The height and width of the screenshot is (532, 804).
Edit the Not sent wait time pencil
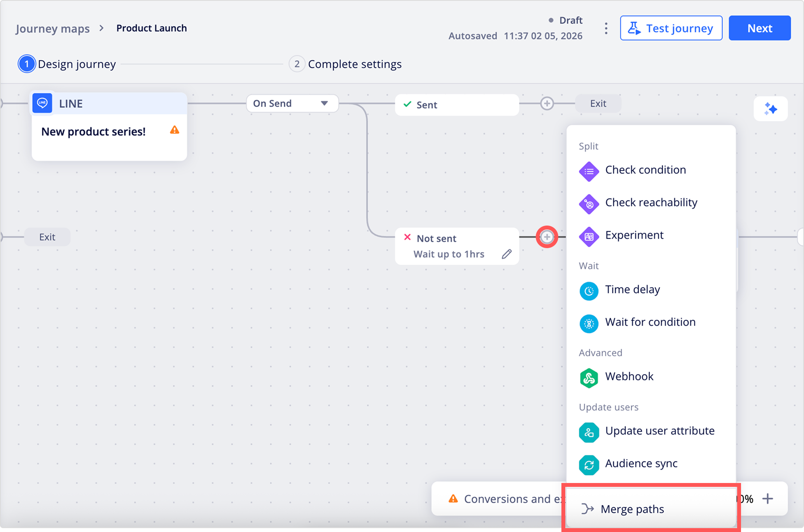click(506, 254)
